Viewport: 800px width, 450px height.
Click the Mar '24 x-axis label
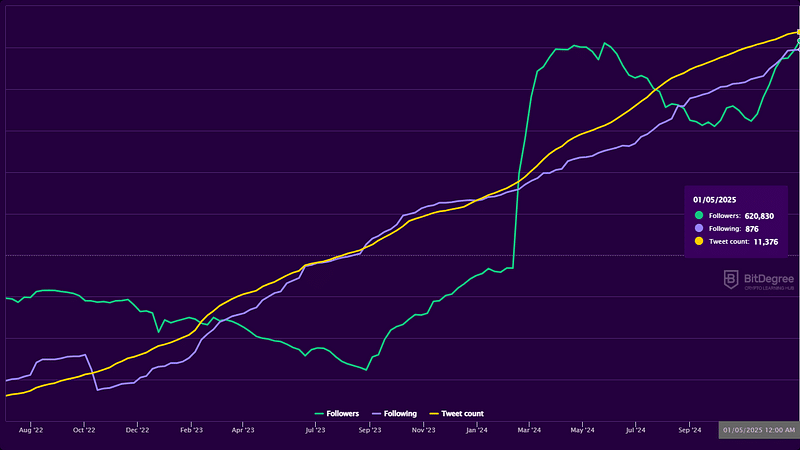point(529,430)
